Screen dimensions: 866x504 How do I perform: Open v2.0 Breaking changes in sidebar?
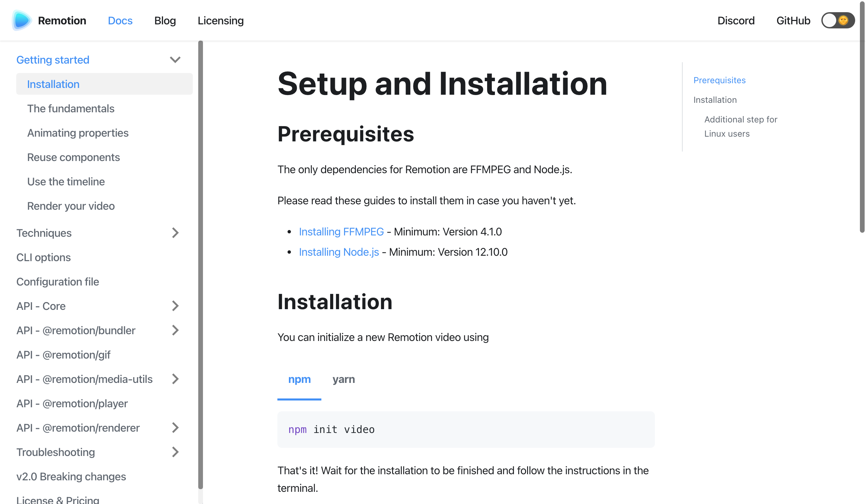(71, 477)
